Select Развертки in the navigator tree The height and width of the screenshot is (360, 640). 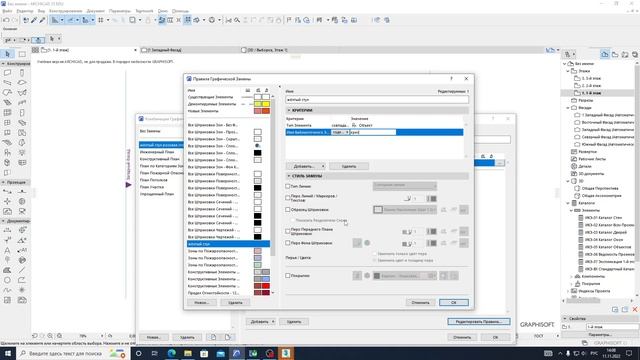coord(587,151)
